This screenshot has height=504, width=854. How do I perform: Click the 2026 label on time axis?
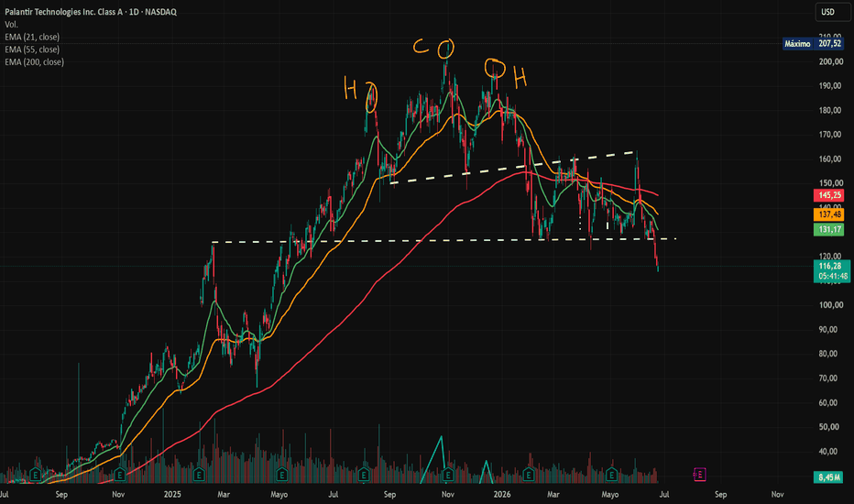coord(502,495)
